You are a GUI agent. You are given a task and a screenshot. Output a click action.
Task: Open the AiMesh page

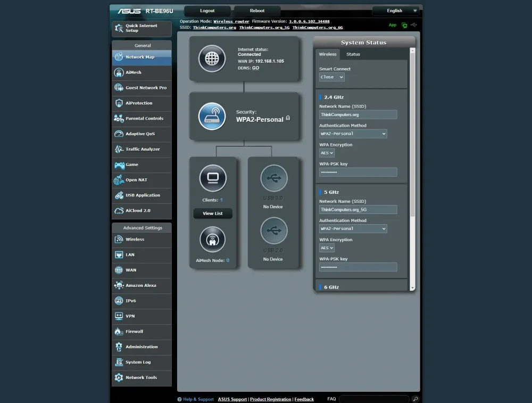[x=142, y=72]
